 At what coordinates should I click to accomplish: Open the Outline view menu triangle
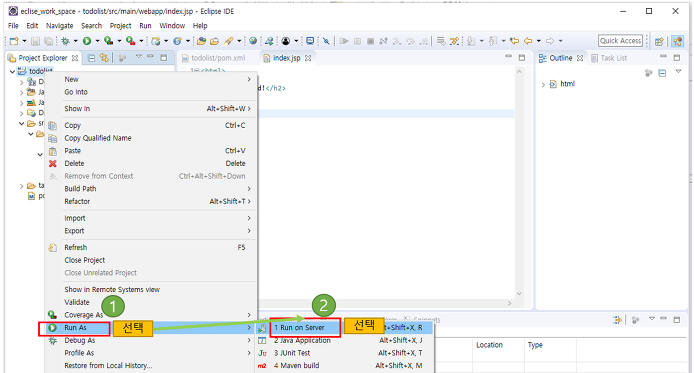tap(678, 72)
